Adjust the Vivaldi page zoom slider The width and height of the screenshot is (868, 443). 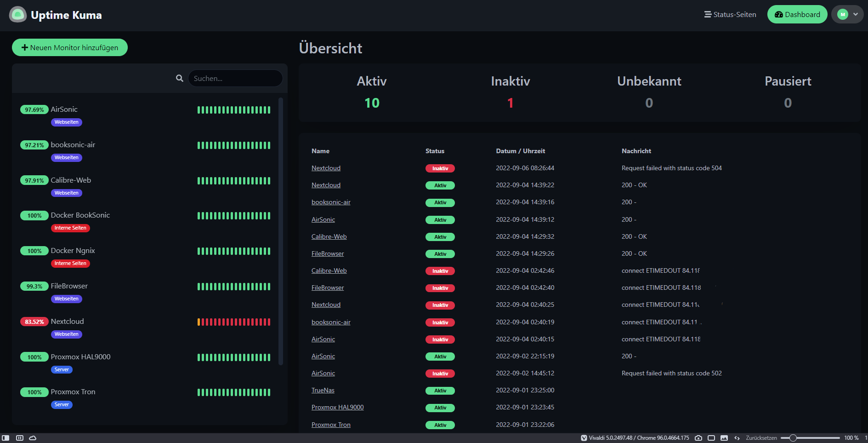pyautogui.click(x=810, y=438)
